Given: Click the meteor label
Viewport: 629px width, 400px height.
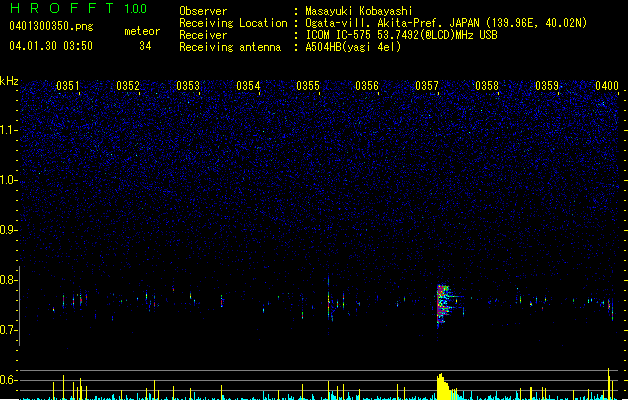Looking at the screenshot, I should [x=142, y=31].
